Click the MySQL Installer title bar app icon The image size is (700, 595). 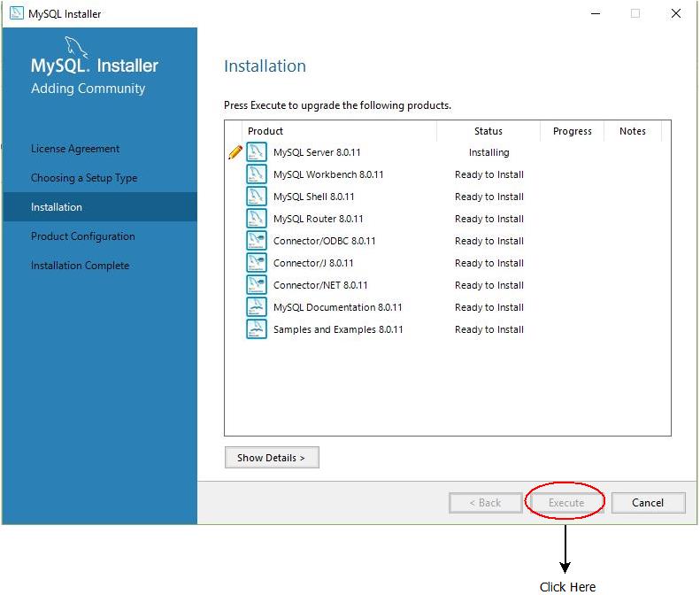point(17,13)
